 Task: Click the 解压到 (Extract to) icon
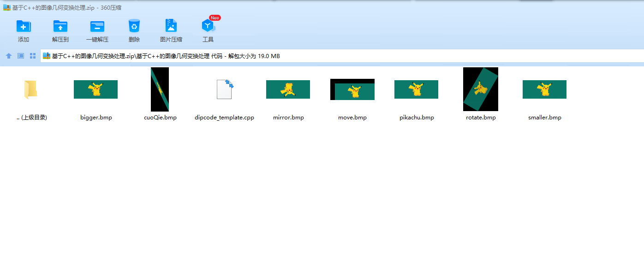(x=60, y=26)
